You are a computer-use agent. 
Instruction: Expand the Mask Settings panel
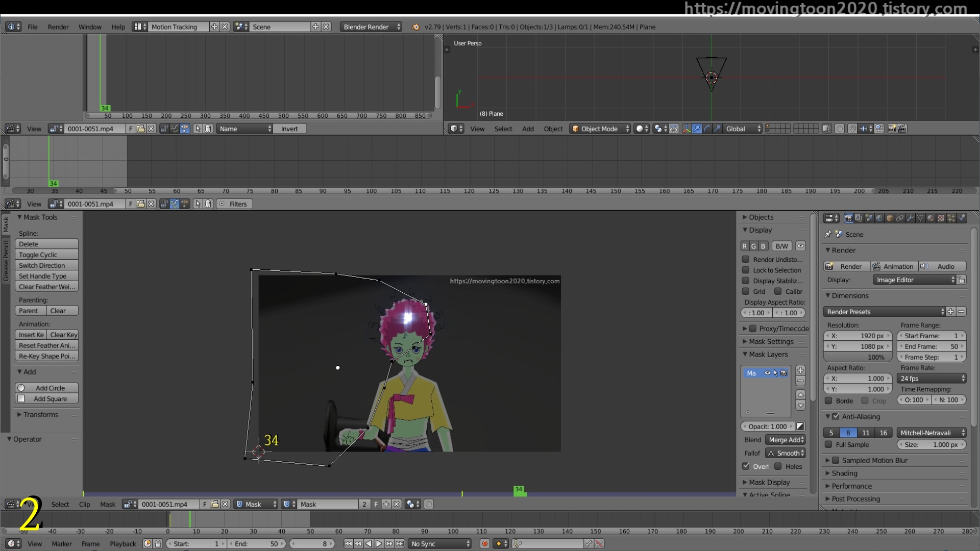[x=771, y=342]
